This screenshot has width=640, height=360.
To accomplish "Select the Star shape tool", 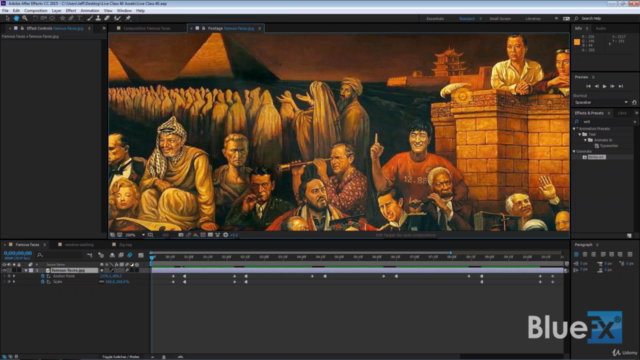I will [62, 18].
